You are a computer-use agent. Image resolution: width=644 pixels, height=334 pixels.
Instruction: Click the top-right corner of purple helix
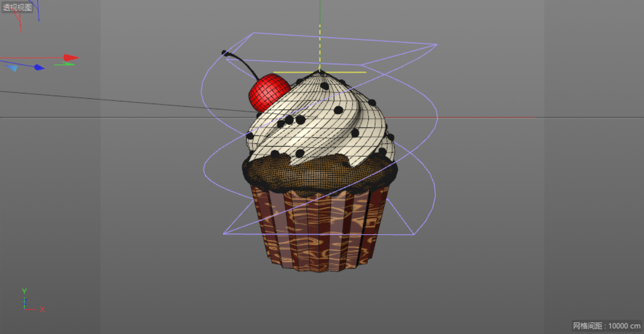[x=436, y=45]
